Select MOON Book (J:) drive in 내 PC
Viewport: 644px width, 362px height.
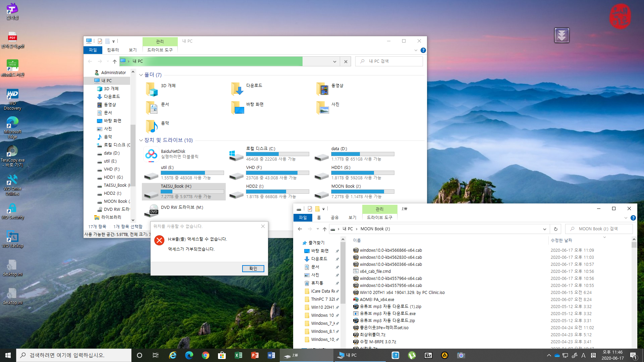point(354,191)
